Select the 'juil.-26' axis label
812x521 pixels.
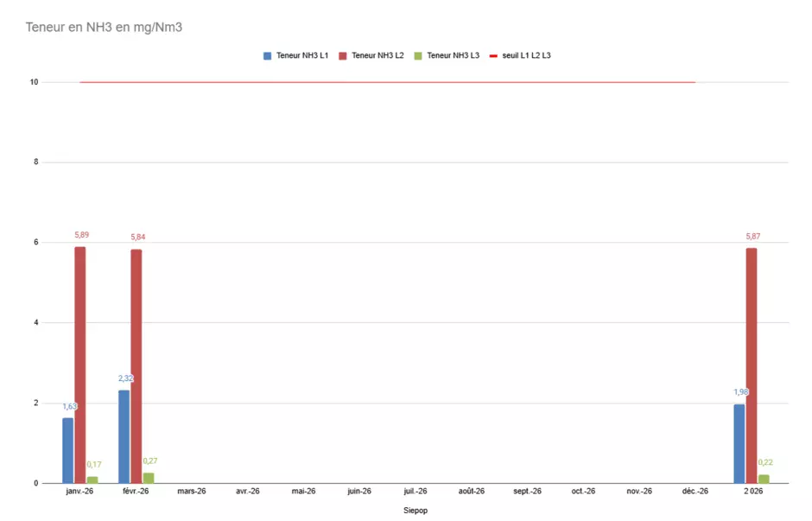416,492
